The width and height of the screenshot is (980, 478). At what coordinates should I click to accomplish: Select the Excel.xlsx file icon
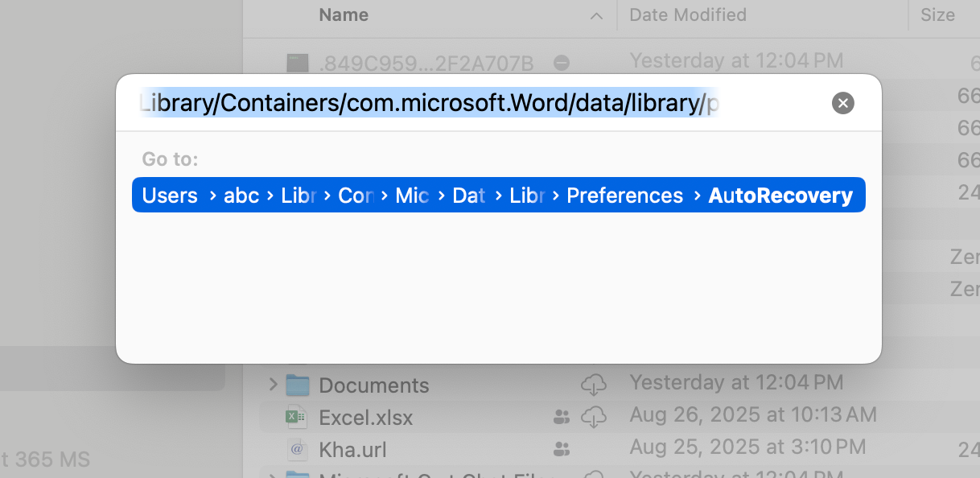(295, 417)
